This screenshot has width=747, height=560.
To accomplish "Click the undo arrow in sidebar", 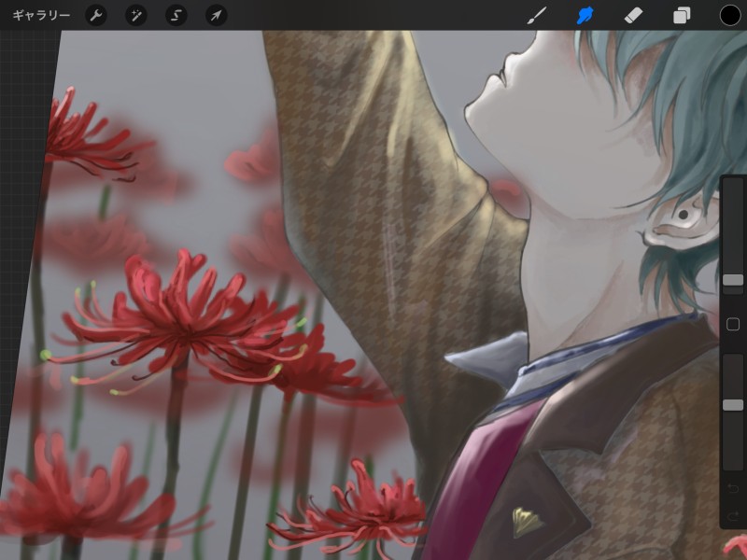I will (733, 488).
